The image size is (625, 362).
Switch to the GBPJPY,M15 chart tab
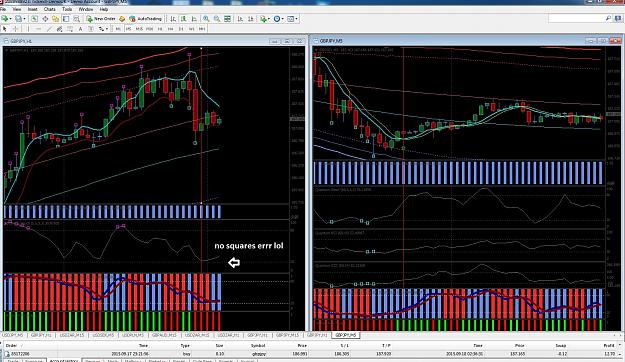coord(287,335)
